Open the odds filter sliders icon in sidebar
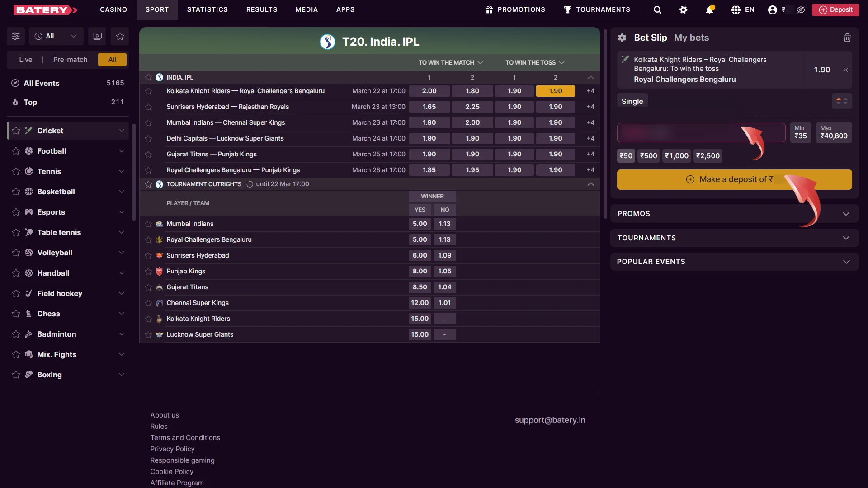868x488 pixels. 15,36
